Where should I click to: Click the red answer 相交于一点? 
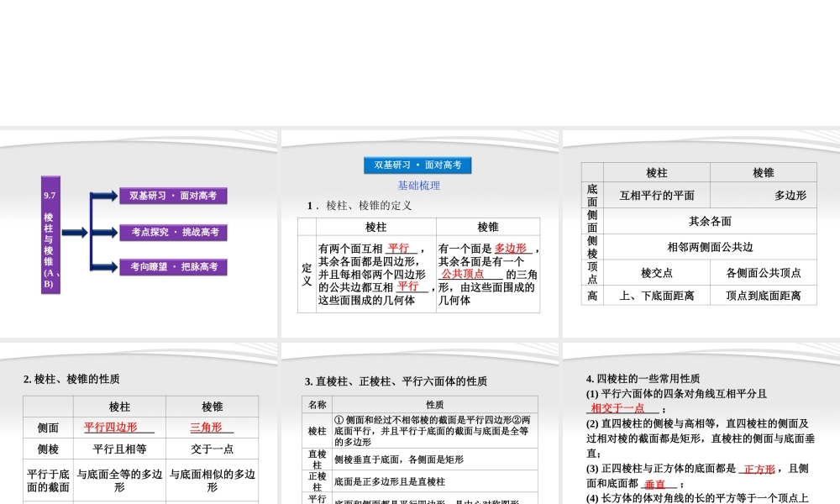coord(617,408)
